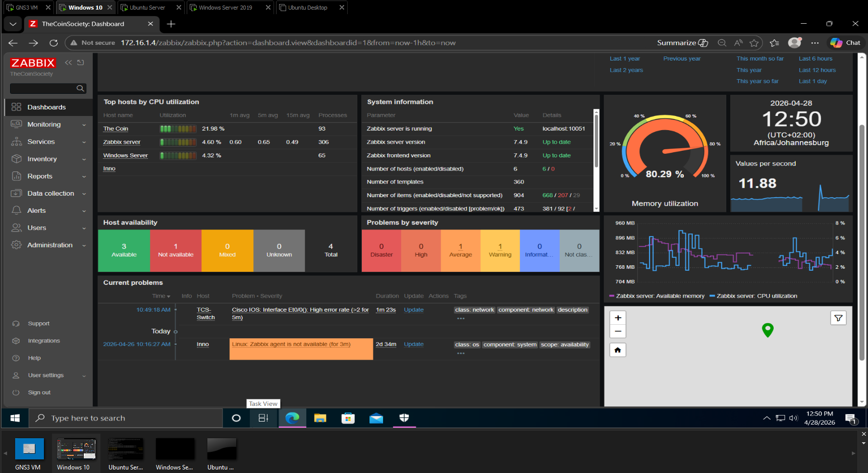Refresh the browser page

(53, 43)
